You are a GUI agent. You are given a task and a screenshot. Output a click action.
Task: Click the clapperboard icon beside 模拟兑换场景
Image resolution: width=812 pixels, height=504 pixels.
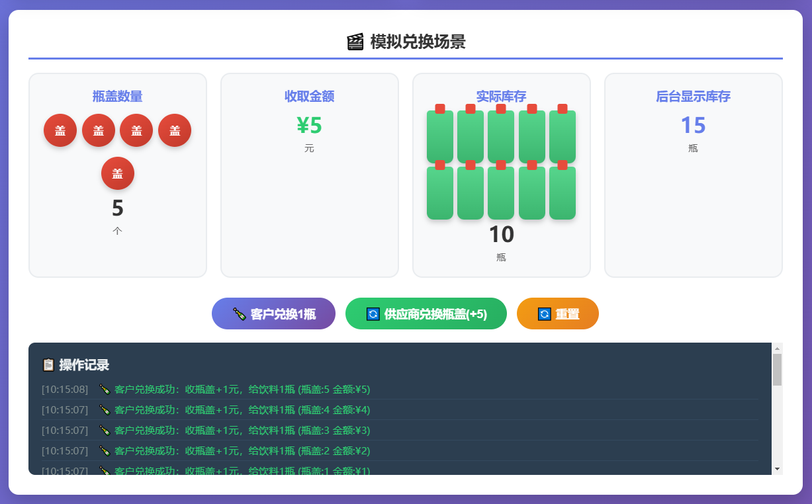[355, 42]
